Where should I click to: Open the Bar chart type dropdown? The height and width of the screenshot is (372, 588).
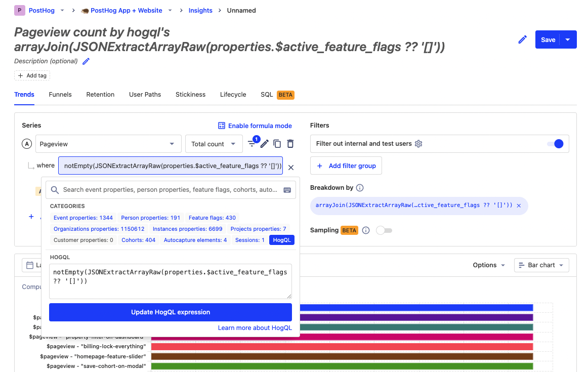pyautogui.click(x=541, y=265)
